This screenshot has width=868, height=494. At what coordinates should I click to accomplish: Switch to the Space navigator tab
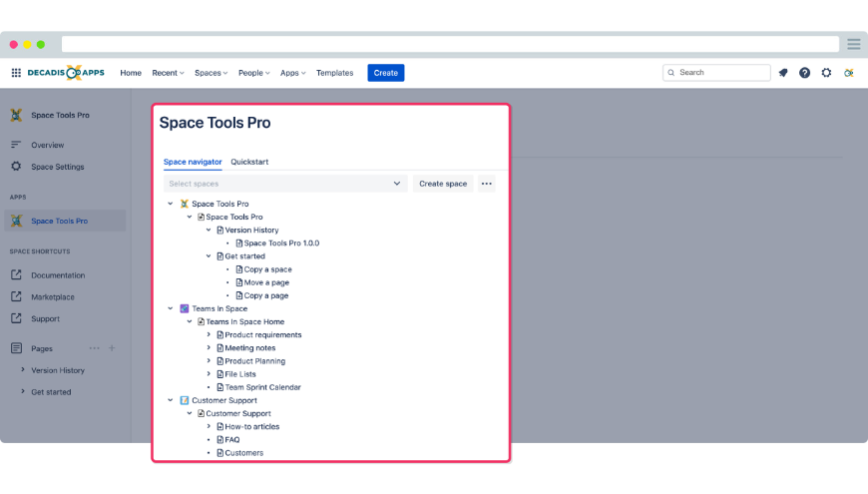pyautogui.click(x=193, y=162)
